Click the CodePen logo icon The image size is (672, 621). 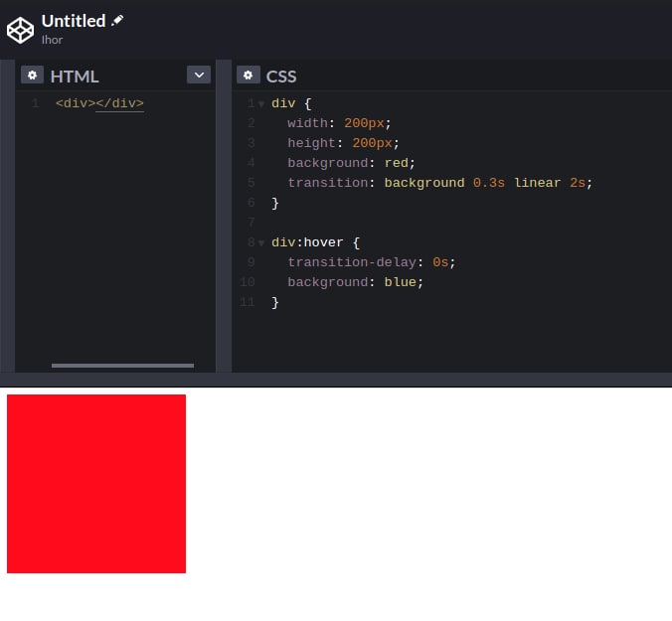click(20, 30)
